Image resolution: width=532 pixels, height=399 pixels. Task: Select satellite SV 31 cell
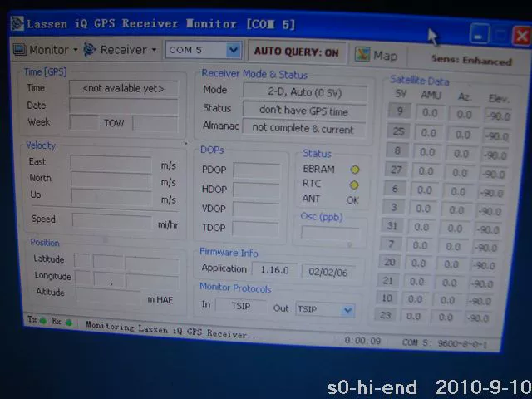click(392, 225)
